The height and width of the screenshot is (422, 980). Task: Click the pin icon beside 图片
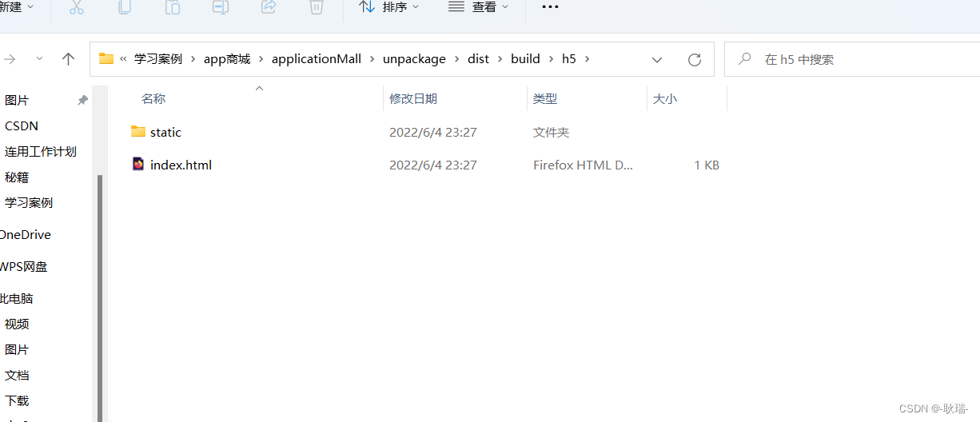pyautogui.click(x=82, y=101)
